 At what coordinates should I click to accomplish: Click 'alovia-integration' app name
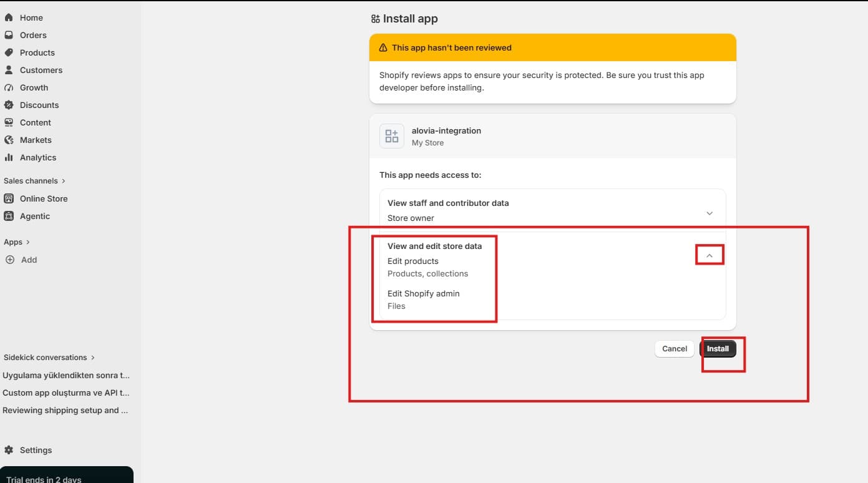pos(446,130)
